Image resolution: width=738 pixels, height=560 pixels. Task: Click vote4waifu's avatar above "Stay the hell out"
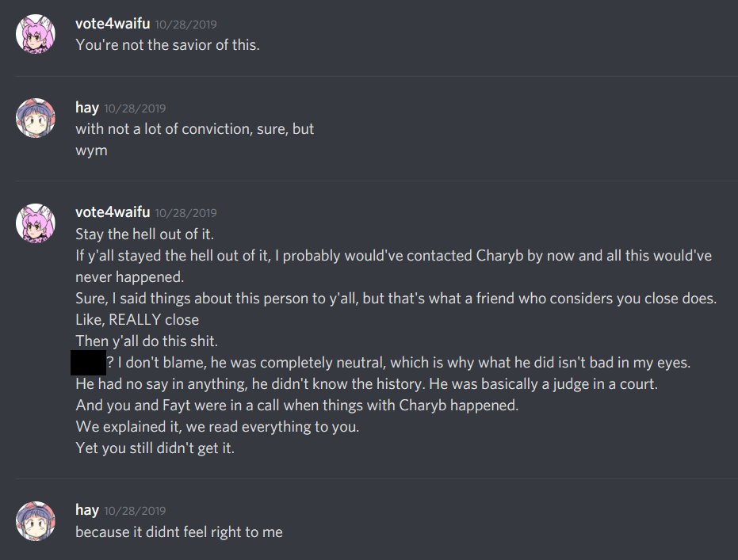tap(36, 223)
